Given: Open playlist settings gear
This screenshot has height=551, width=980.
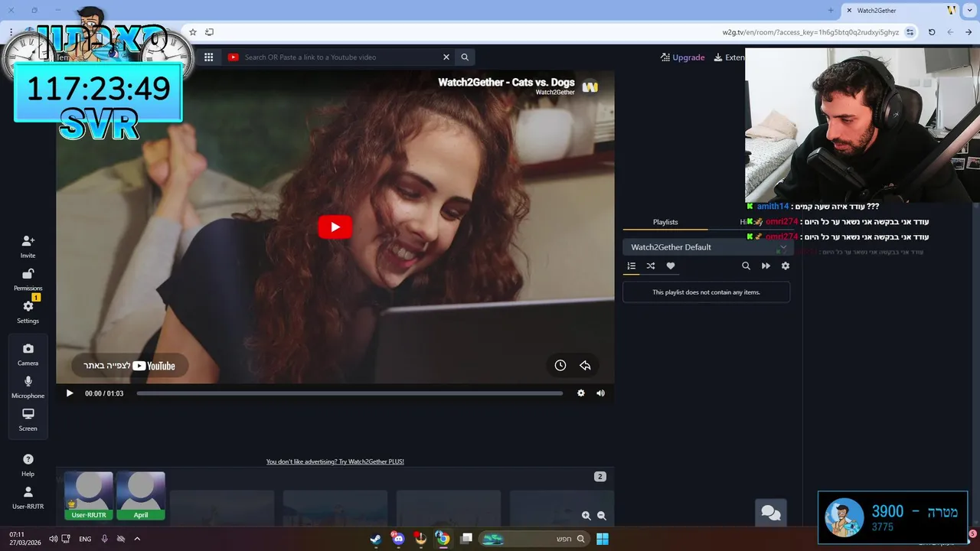Looking at the screenshot, I should [786, 266].
